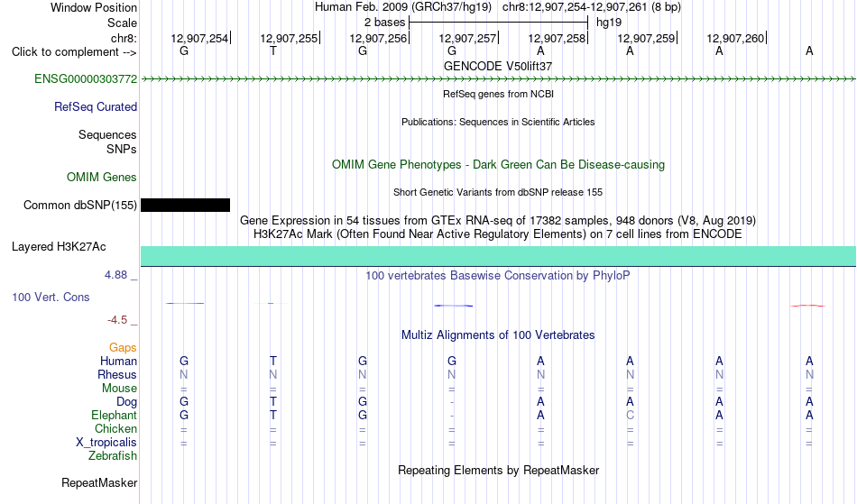The height and width of the screenshot is (504, 857).
Task: Click the chr8: ruler label
Action: 124,39
